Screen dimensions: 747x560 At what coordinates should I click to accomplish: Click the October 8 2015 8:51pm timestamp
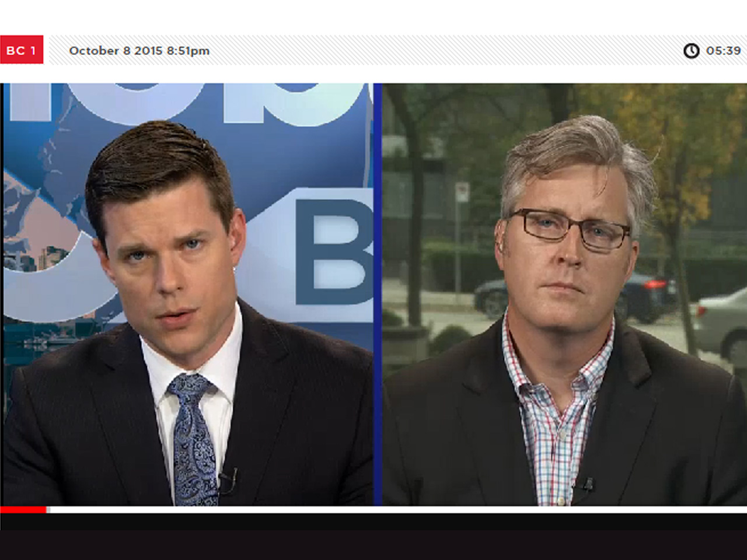[x=139, y=51]
